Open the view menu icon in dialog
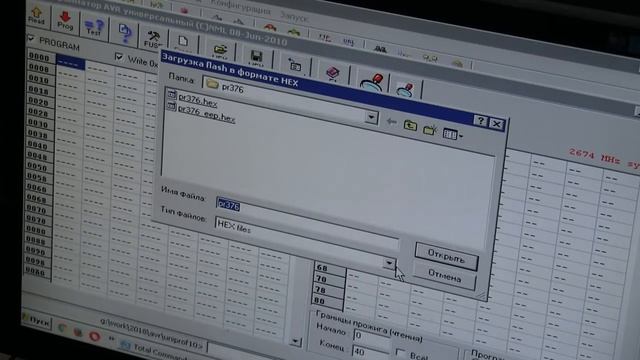 coord(452,134)
